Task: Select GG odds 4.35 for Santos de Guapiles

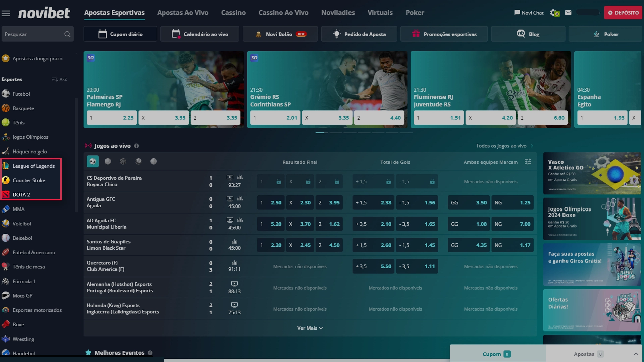Action: [x=469, y=245]
